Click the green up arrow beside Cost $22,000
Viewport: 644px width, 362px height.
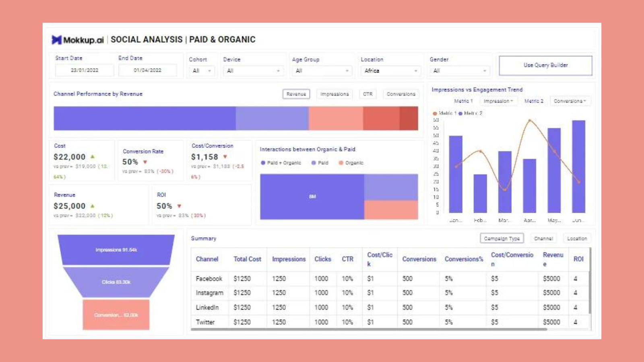(93, 156)
